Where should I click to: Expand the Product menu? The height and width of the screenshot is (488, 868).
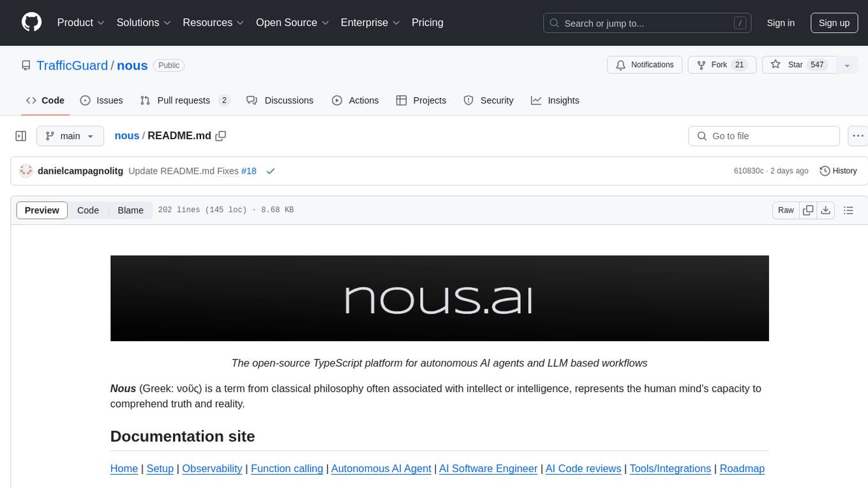[81, 22]
